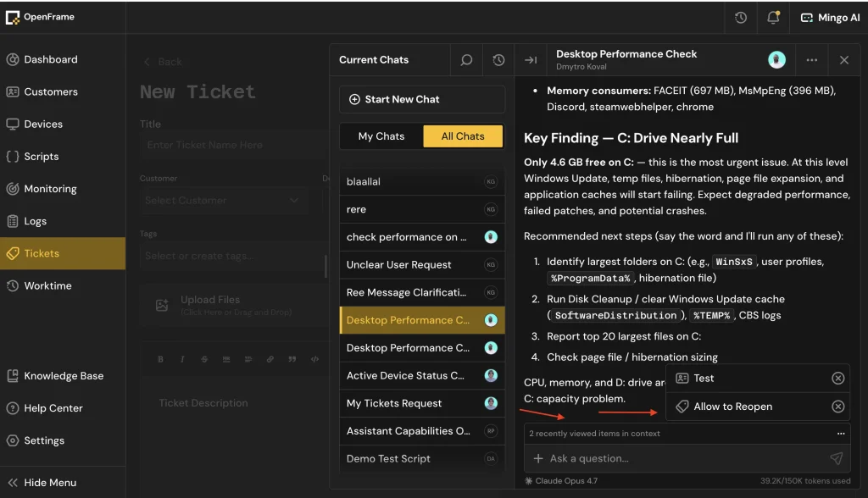868x498 pixels.
Task: Open Active Device Status chat
Action: point(422,375)
